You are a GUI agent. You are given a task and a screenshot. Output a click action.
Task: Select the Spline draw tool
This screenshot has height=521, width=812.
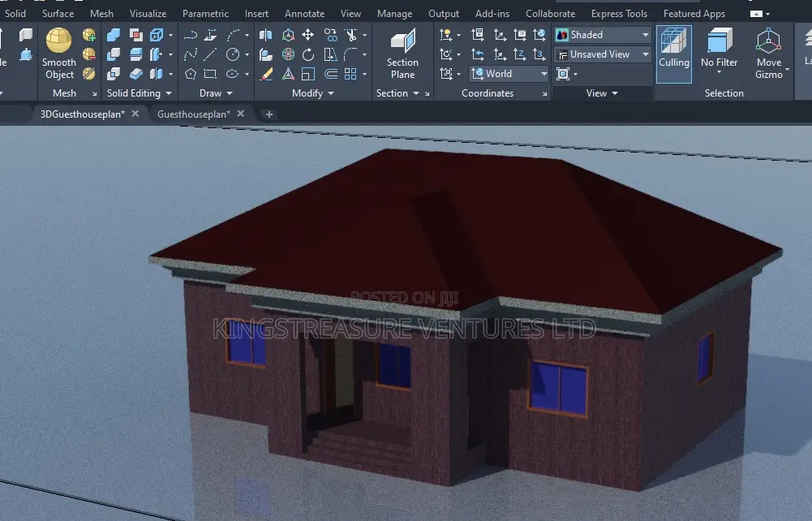coord(190,54)
